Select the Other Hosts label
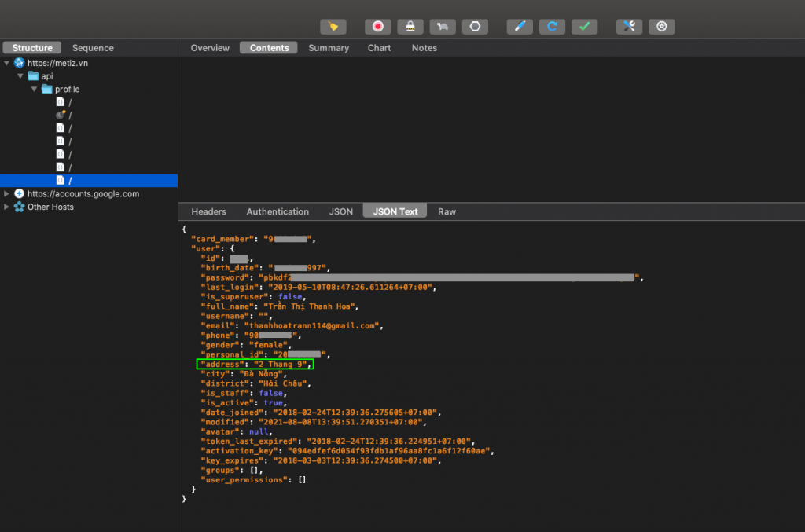This screenshot has height=532, width=805. pyautogui.click(x=50, y=207)
